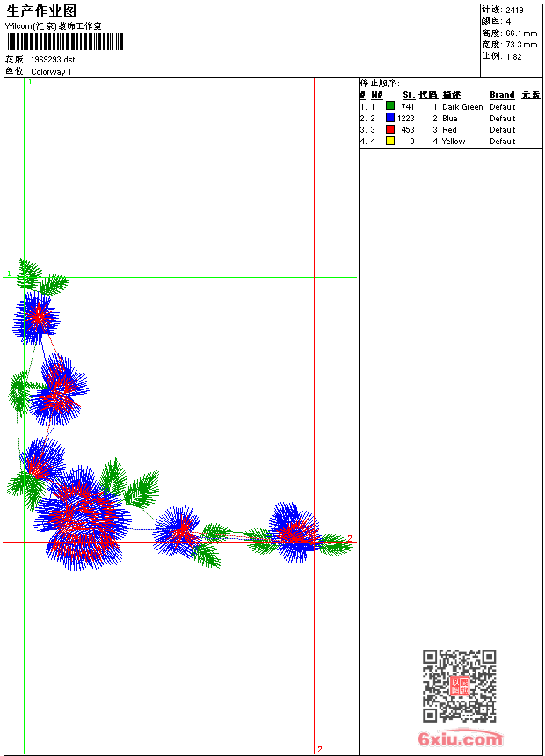The image size is (545, 756).
Task: Click the St. column header
Action: click(x=409, y=95)
